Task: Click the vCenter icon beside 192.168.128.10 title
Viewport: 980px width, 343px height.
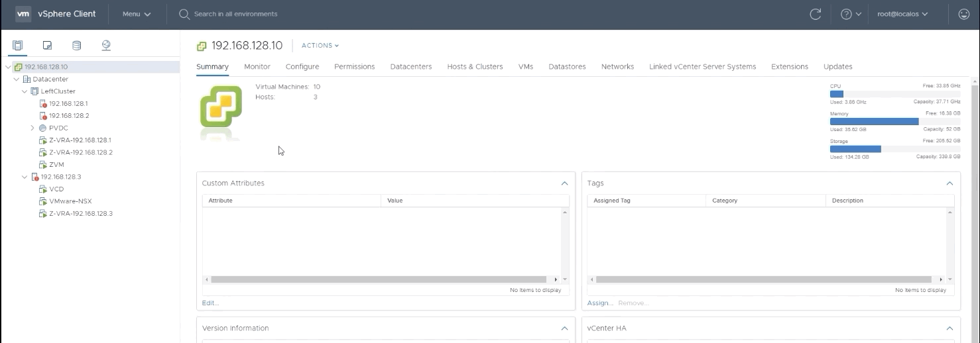Action: tap(202, 46)
